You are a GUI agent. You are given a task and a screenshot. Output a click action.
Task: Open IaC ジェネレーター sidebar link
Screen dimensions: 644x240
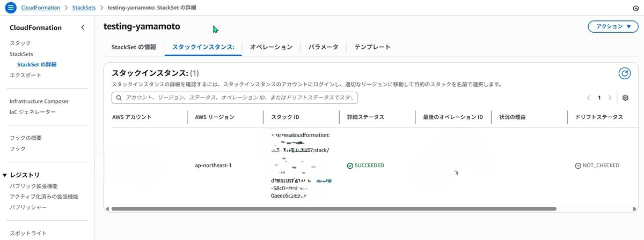33,112
